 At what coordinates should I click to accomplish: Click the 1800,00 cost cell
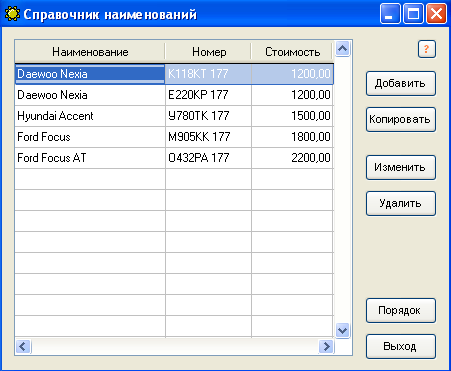pyautogui.click(x=292, y=137)
